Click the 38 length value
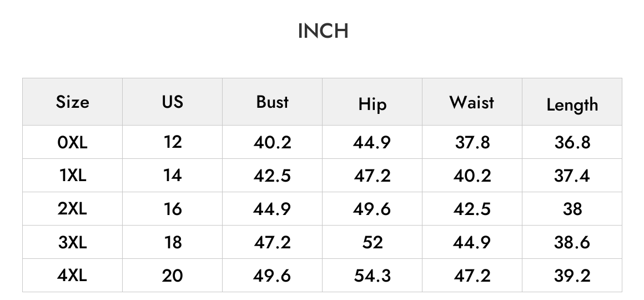 [572, 209]
